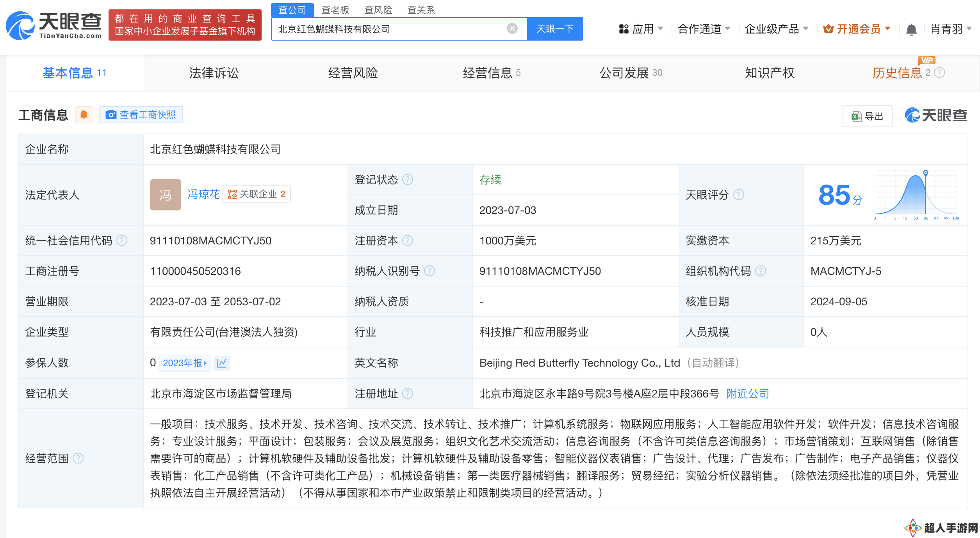
Task: Click help icon next to 登记状态
Action: 407,180
